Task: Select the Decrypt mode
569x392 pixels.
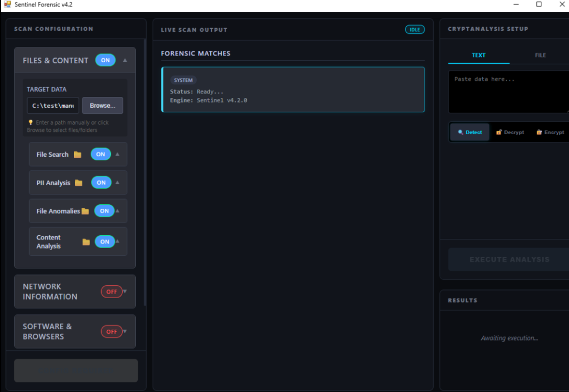Action: 510,132
